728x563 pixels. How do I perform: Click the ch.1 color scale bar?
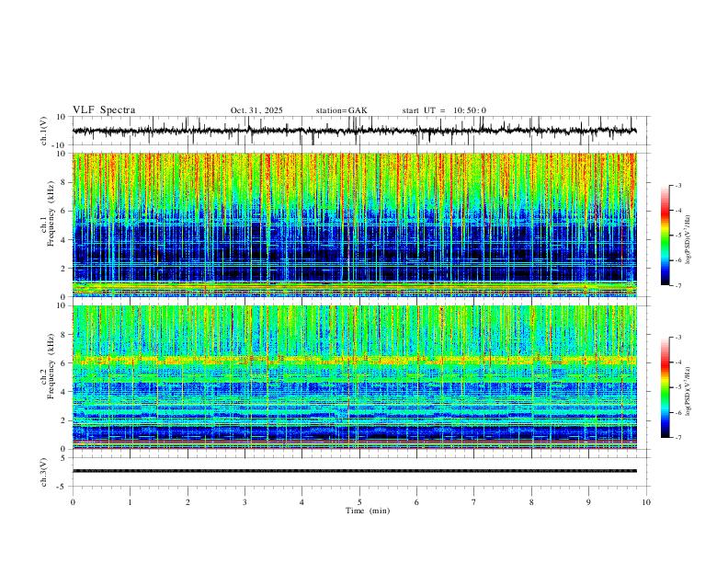[665, 236]
